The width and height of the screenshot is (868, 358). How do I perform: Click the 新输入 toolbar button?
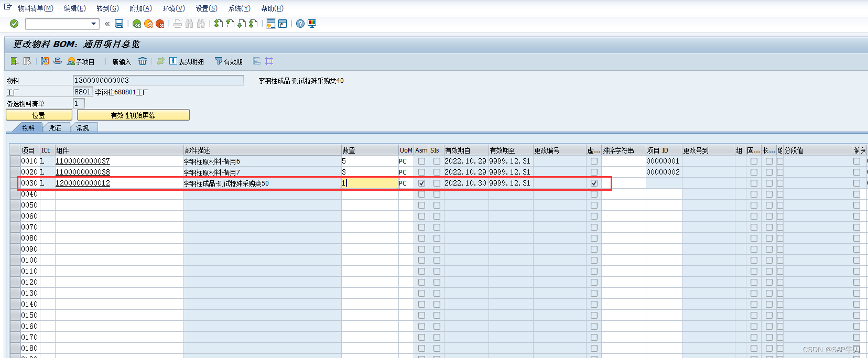tap(122, 61)
